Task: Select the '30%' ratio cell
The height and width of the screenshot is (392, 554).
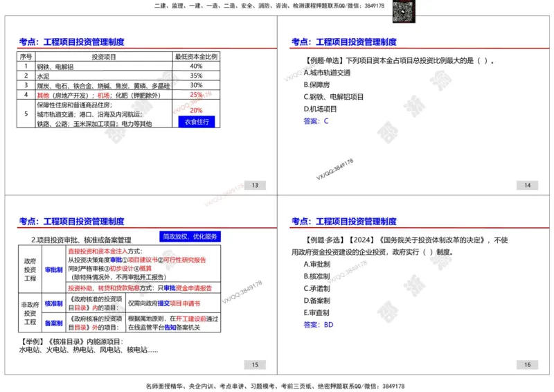Action: point(196,85)
